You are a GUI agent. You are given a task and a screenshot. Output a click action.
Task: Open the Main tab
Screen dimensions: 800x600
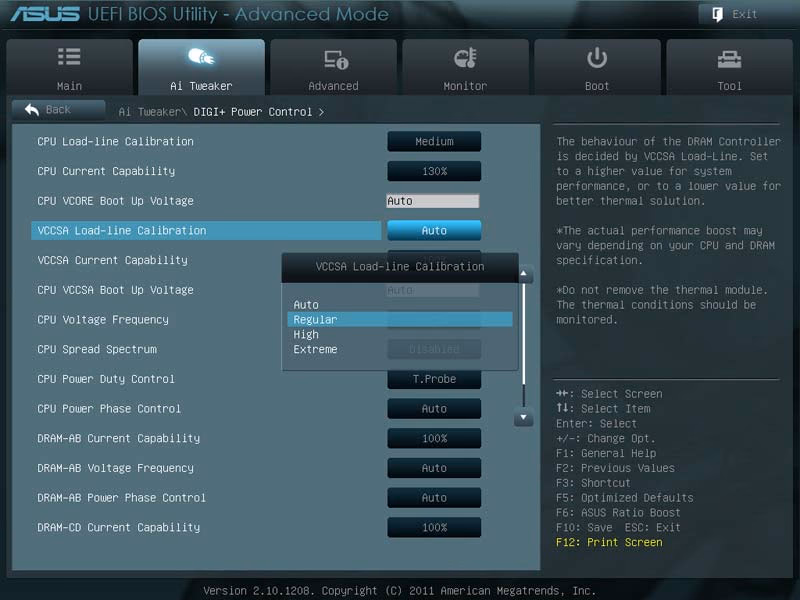point(69,67)
